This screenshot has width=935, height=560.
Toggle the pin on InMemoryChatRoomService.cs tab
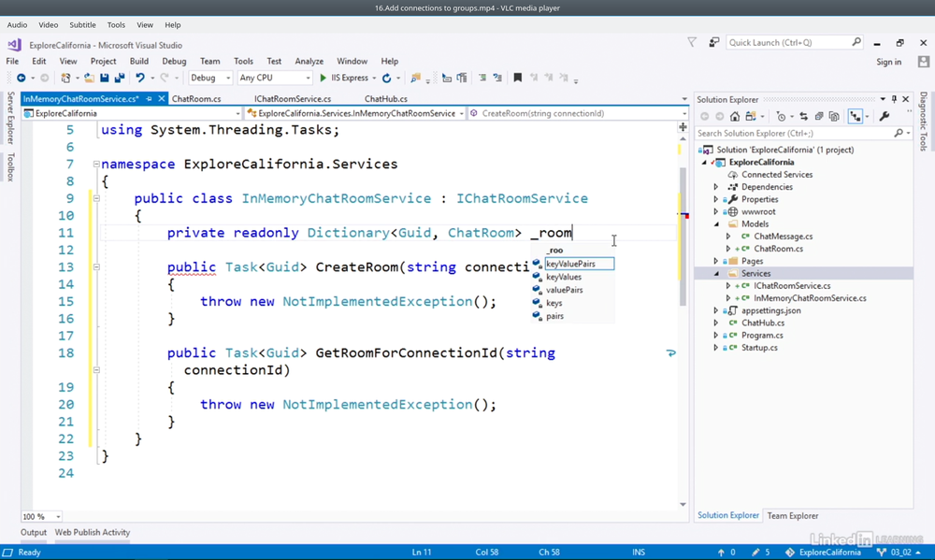tap(149, 99)
